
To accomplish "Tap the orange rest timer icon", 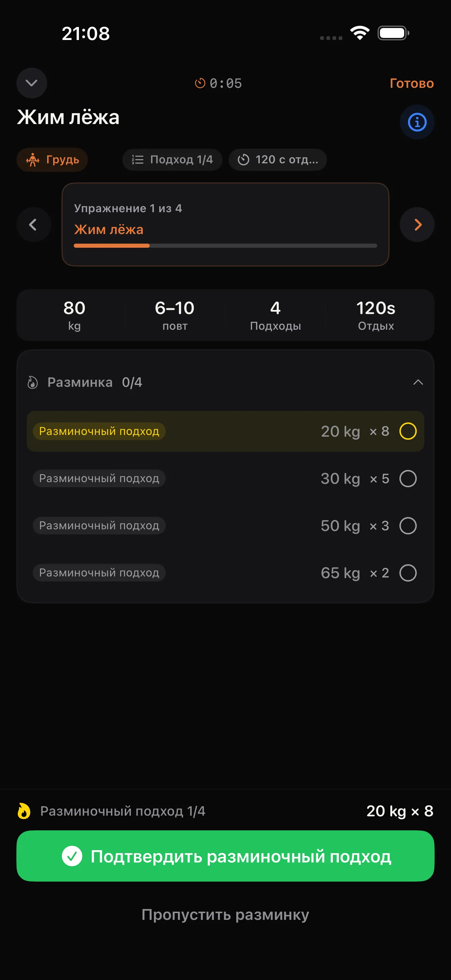I will pyautogui.click(x=200, y=83).
